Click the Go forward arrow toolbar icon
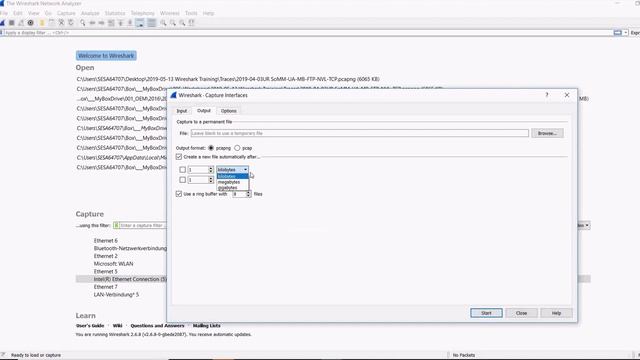The height and width of the screenshot is (360, 640). 101,23
